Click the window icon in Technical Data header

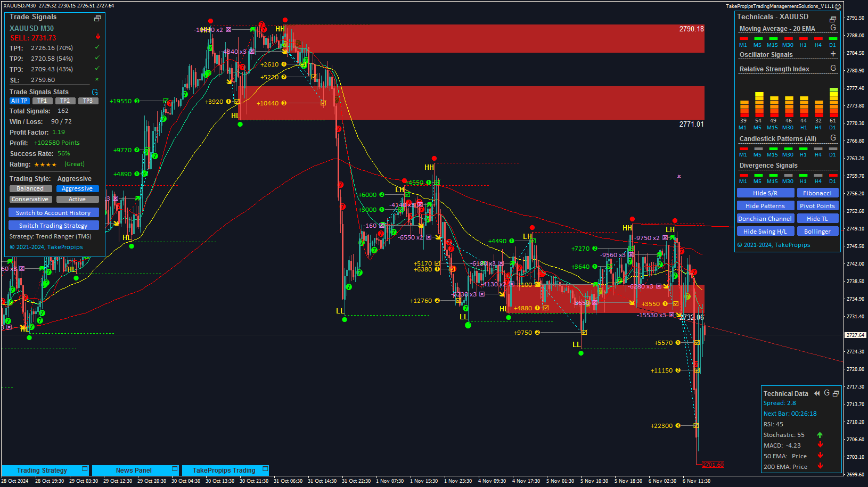pos(836,393)
